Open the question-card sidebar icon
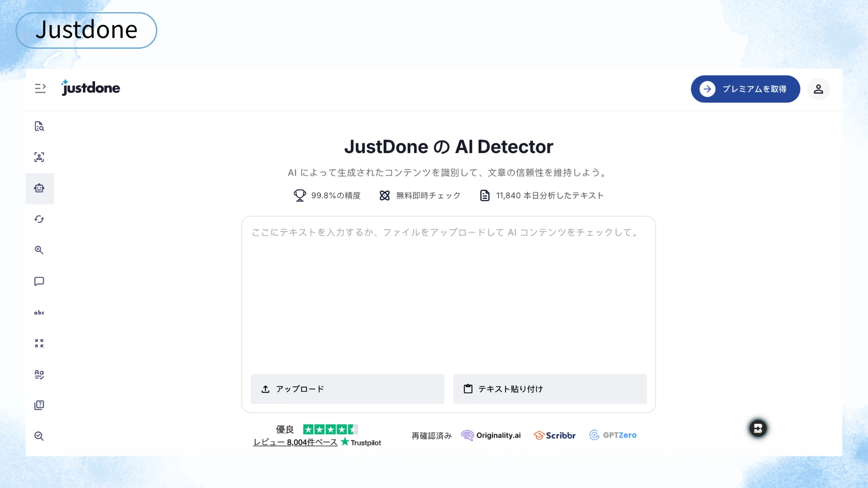Image resolution: width=868 pixels, height=488 pixels. pos(39,405)
